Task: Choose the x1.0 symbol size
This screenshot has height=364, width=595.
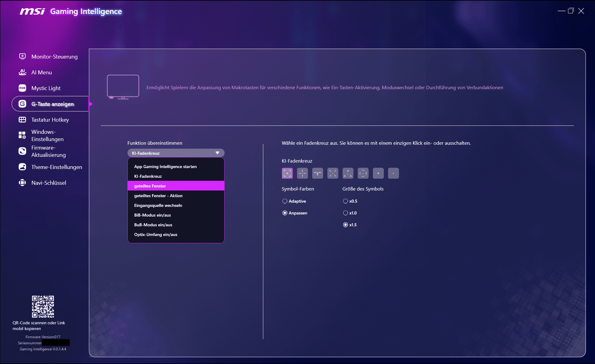Action: click(345, 213)
